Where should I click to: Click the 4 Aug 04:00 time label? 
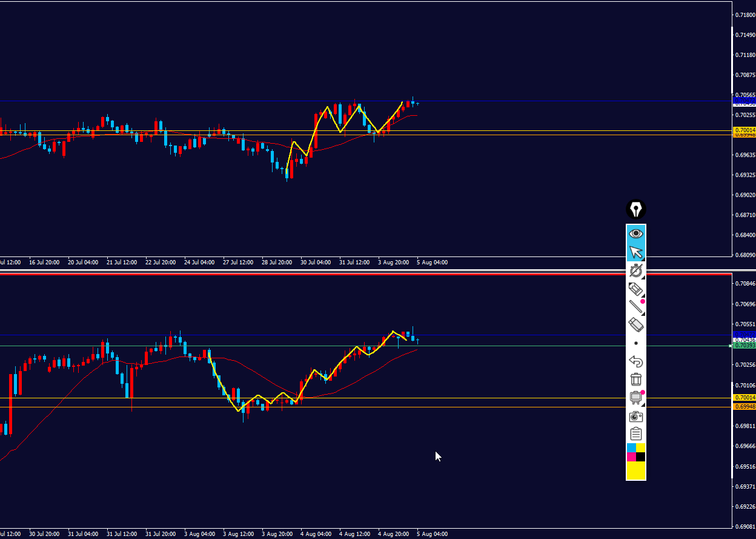[316, 534]
